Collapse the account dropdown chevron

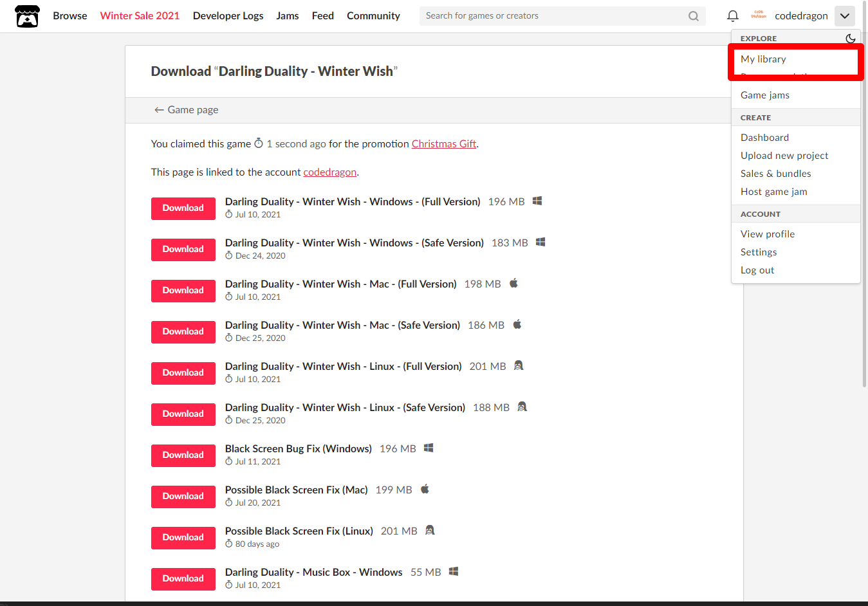coord(845,16)
